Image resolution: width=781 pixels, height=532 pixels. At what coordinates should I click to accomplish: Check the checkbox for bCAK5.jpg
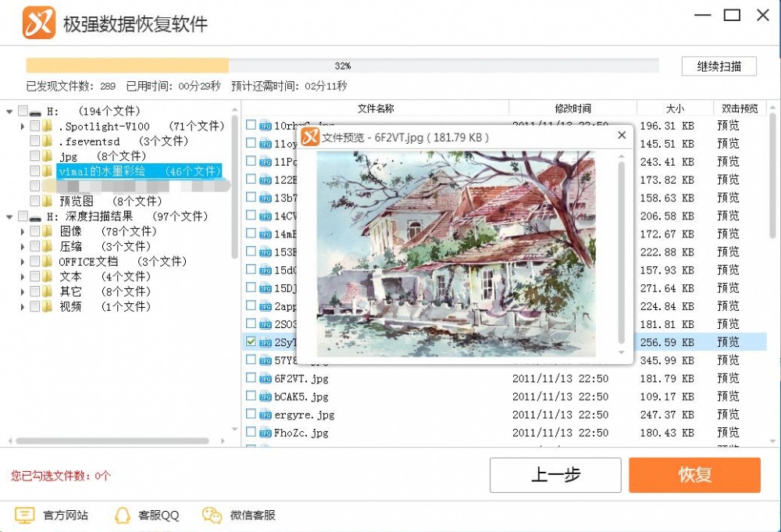point(251,396)
